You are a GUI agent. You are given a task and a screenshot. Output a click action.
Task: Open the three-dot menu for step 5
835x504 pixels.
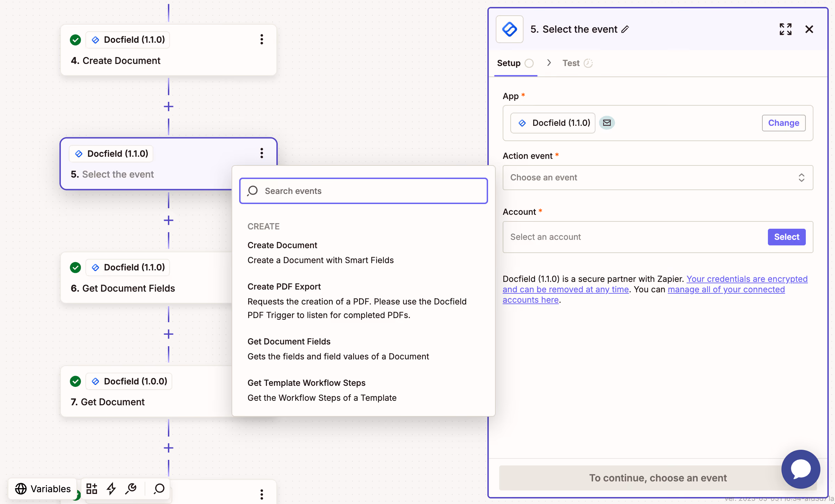tap(262, 153)
